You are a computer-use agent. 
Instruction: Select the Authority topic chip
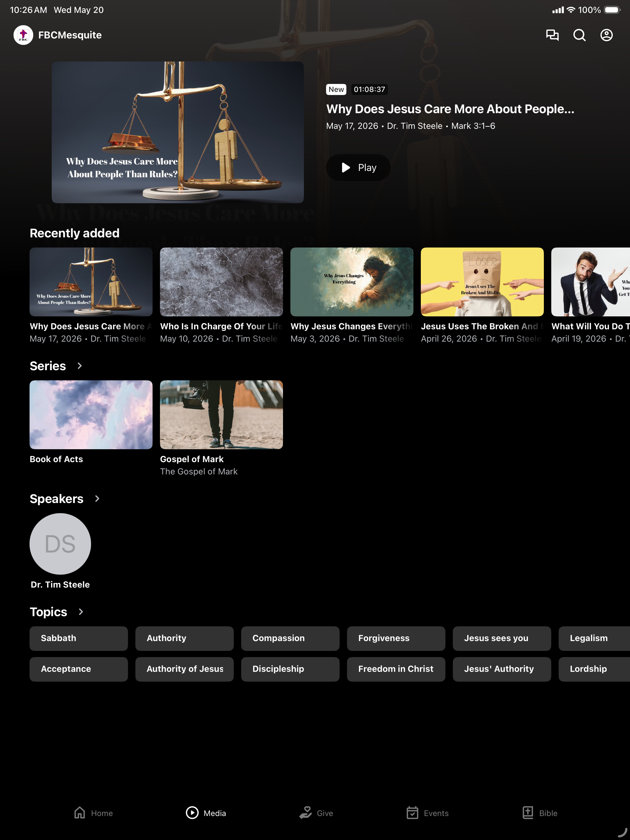[185, 638]
